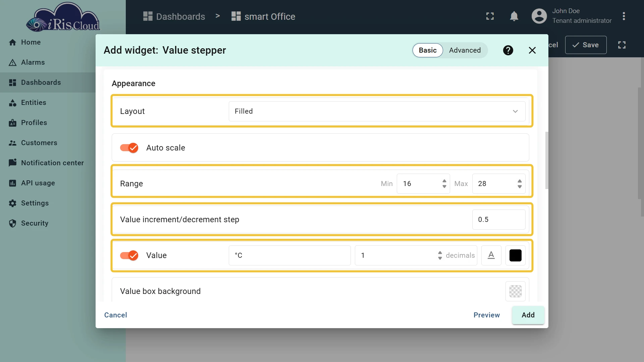
Task: Click the decimals stepper arrows
Action: [440, 255]
